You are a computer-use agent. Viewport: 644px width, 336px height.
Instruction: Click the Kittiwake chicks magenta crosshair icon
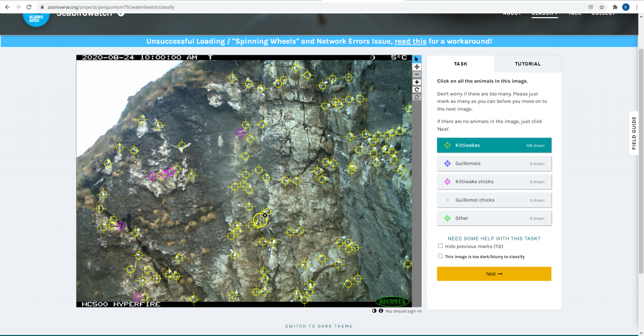pyautogui.click(x=447, y=181)
